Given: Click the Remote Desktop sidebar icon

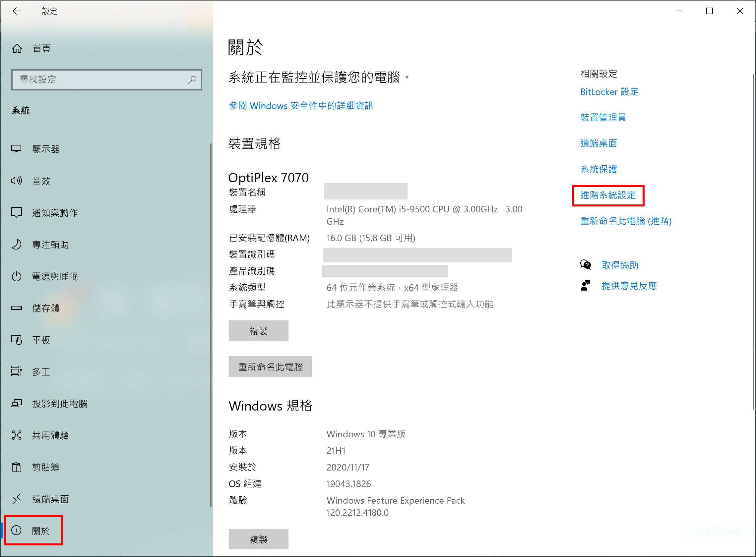Looking at the screenshot, I should (16, 499).
